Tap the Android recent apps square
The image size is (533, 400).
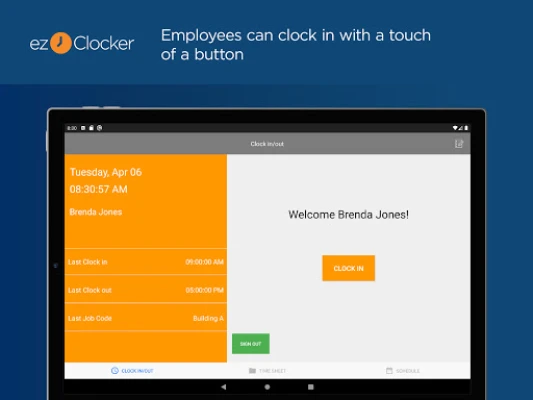pos(311,387)
